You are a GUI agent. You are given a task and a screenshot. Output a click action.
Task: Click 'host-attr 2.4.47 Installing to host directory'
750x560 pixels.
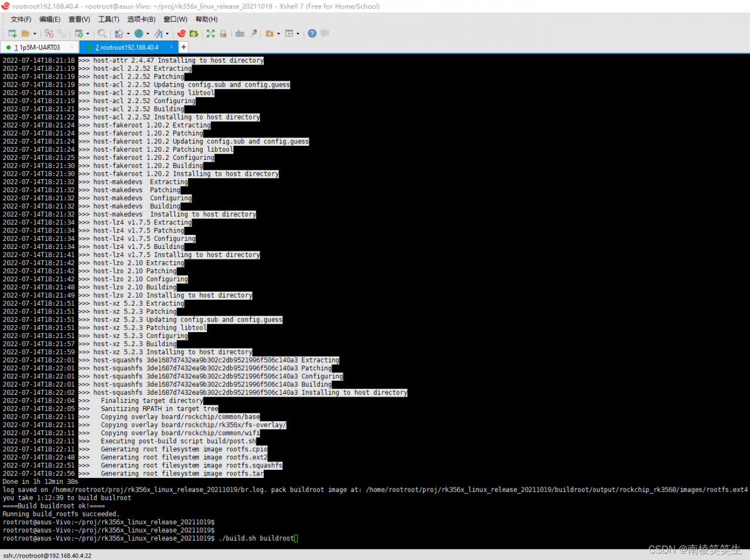tap(178, 60)
